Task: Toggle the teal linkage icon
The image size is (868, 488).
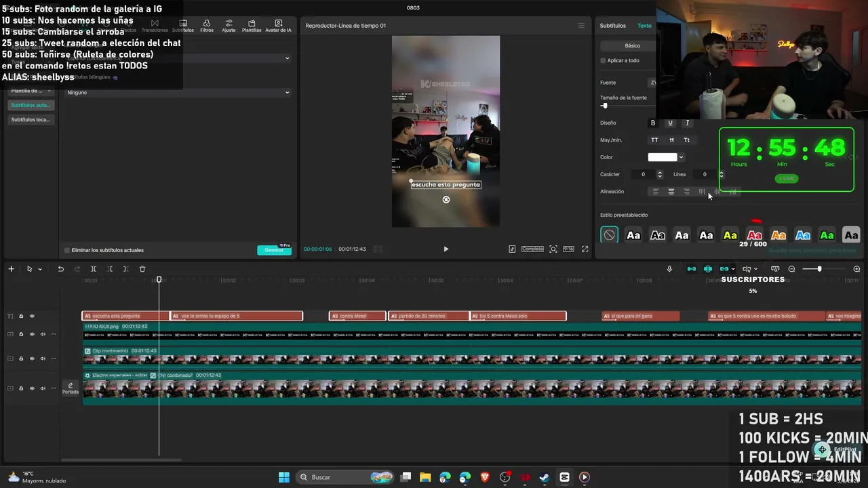Action: pyautogui.click(x=724, y=269)
